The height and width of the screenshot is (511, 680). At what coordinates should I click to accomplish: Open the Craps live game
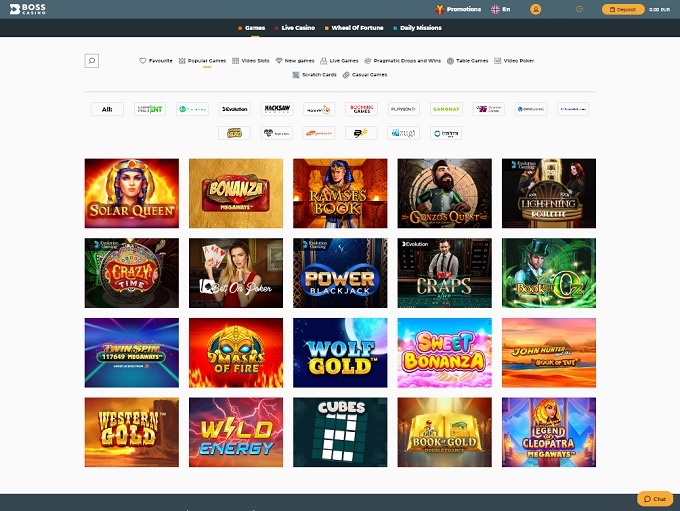click(445, 273)
